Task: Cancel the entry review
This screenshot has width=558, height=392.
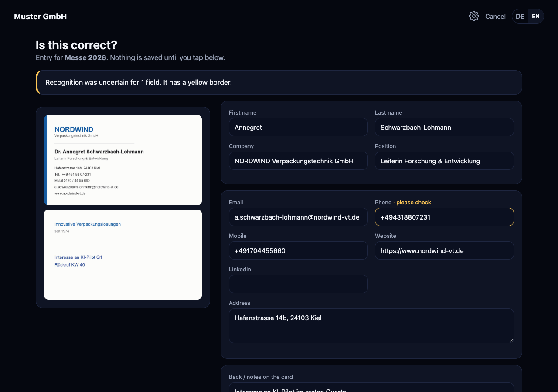Action: [495, 16]
